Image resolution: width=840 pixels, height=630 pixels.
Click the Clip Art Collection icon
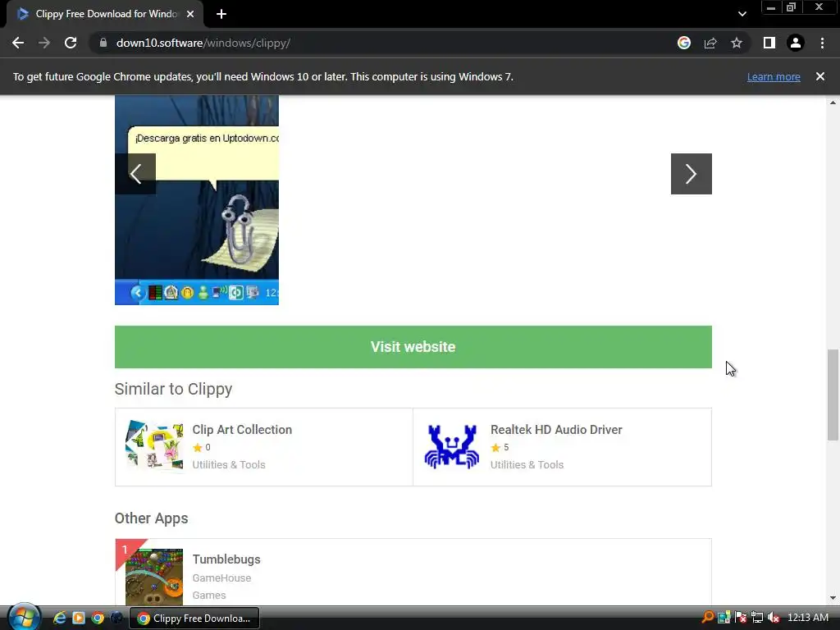pyautogui.click(x=154, y=445)
